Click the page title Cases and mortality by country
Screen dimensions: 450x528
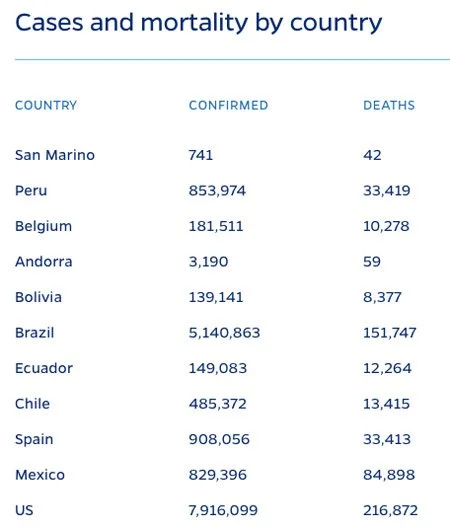(199, 24)
